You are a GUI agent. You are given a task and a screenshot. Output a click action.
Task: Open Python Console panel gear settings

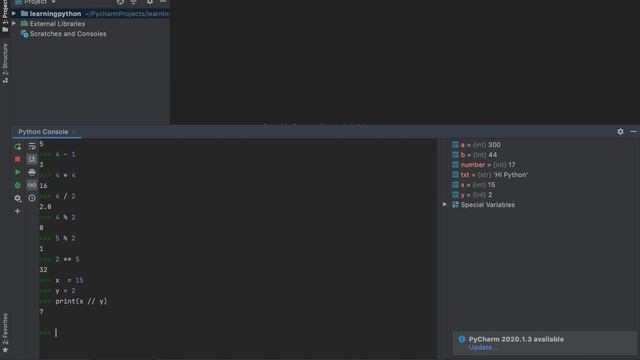click(x=620, y=131)
